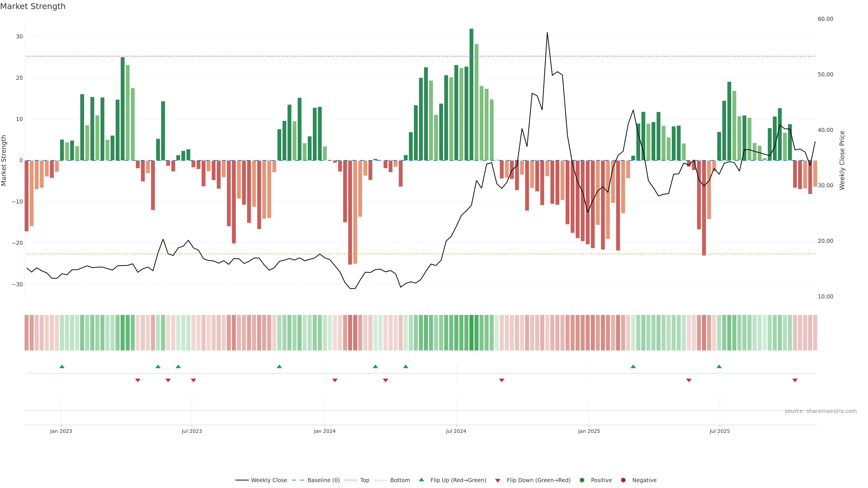Click the Positive green circle legend icon
Screen dimensions: 868x488
pos(582,480)
